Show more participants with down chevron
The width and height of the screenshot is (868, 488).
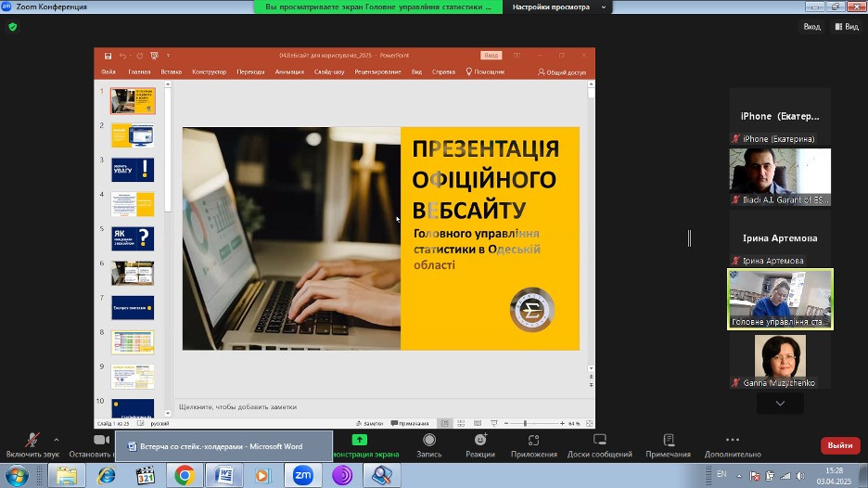780,404
